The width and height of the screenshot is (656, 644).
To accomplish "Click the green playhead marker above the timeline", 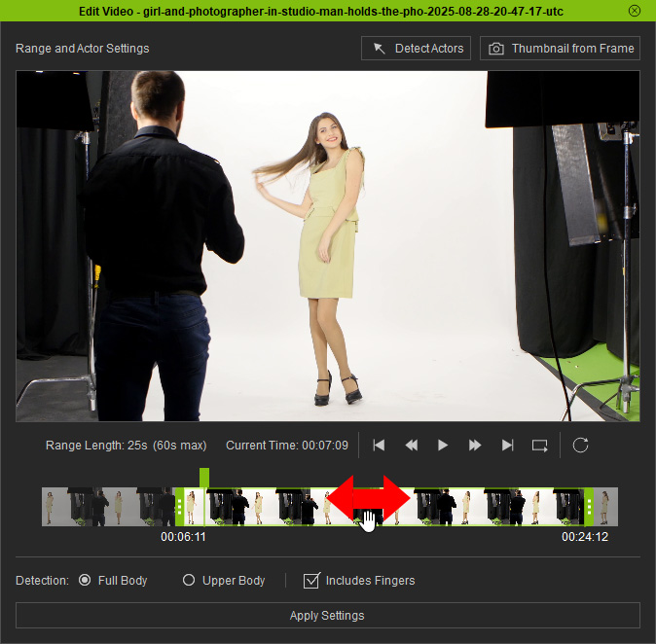I will point(204,478).
